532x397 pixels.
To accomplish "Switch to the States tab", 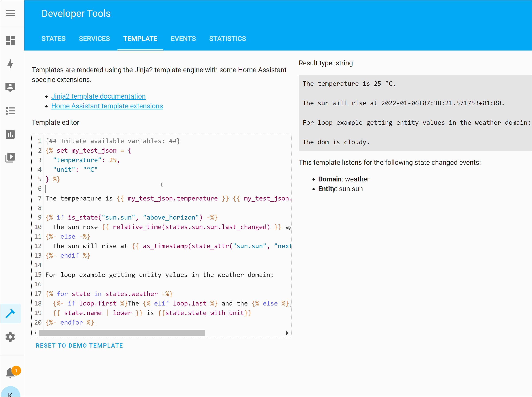I will (53, 39).
